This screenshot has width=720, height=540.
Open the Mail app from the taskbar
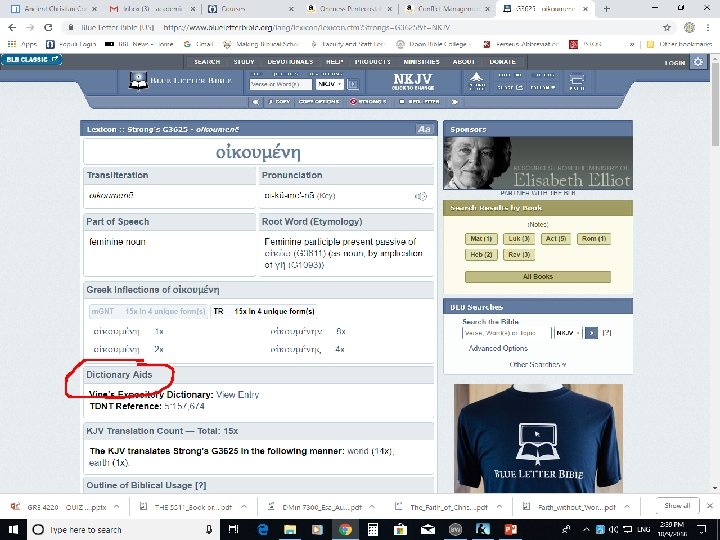(x=428, y=529)
